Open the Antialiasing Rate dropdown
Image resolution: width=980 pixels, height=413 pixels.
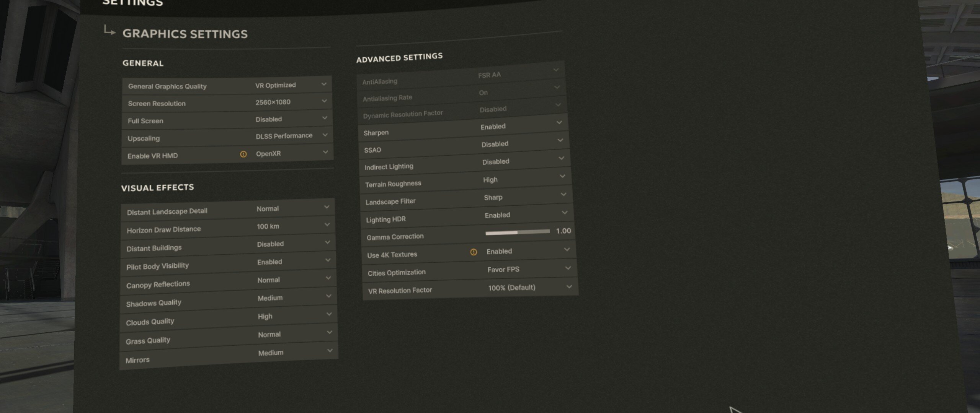[x=520, y=91]
